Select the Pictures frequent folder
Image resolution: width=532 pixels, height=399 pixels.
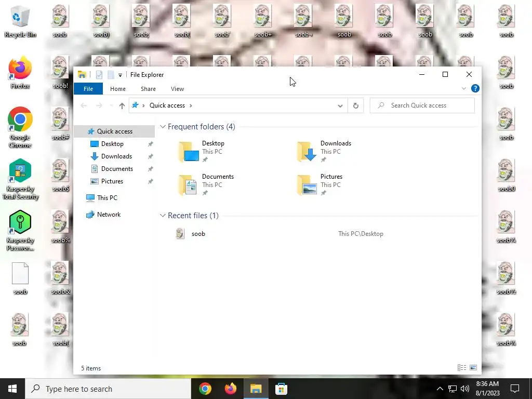tap(321, 184)
